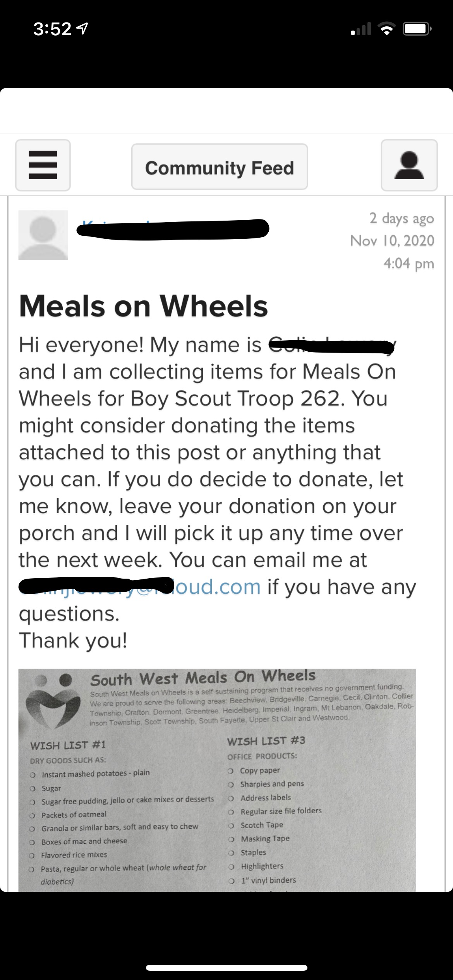Tap the location arrow in status bar

82,29
